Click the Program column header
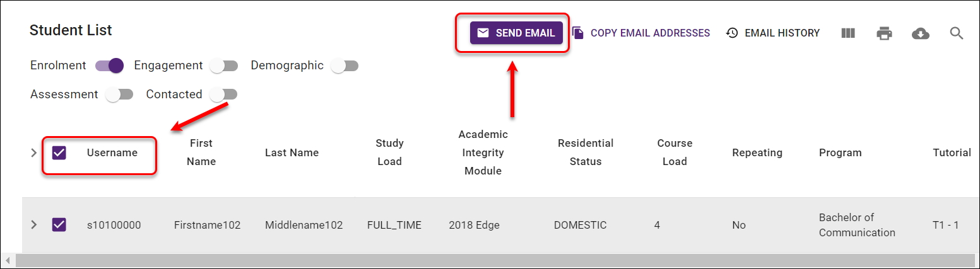980x269 pixels. [x=840, y=152]
